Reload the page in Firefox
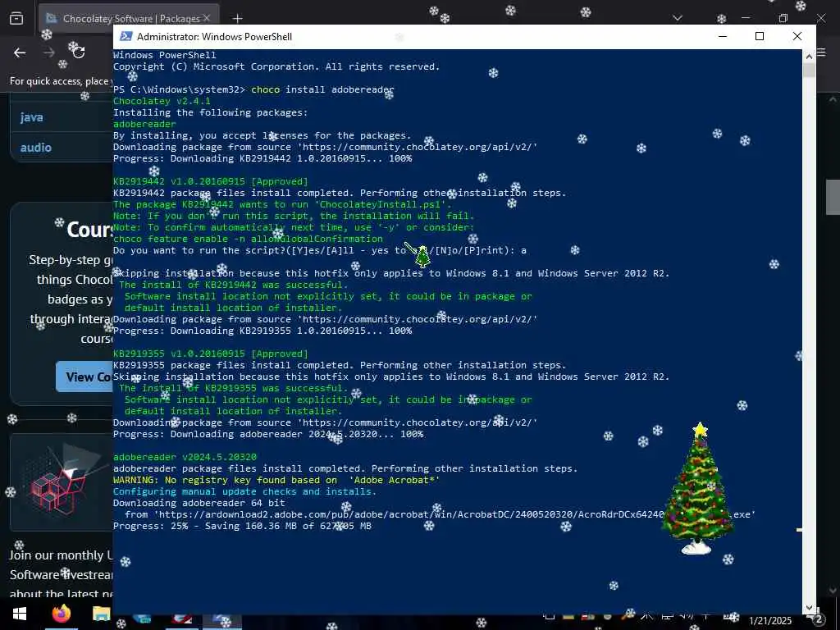840x630 pixels. [x=79, y=52]
